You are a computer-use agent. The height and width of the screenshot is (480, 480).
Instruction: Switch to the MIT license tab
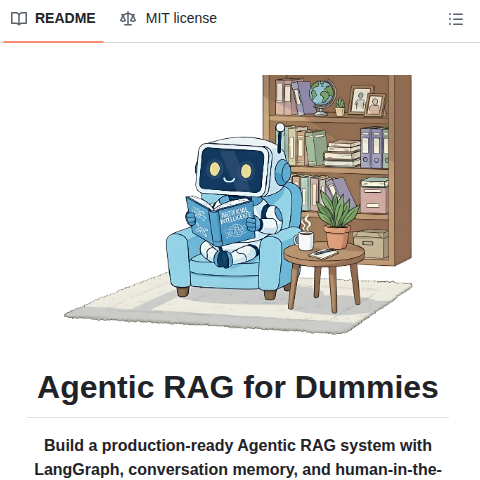[x=168, y=19]
